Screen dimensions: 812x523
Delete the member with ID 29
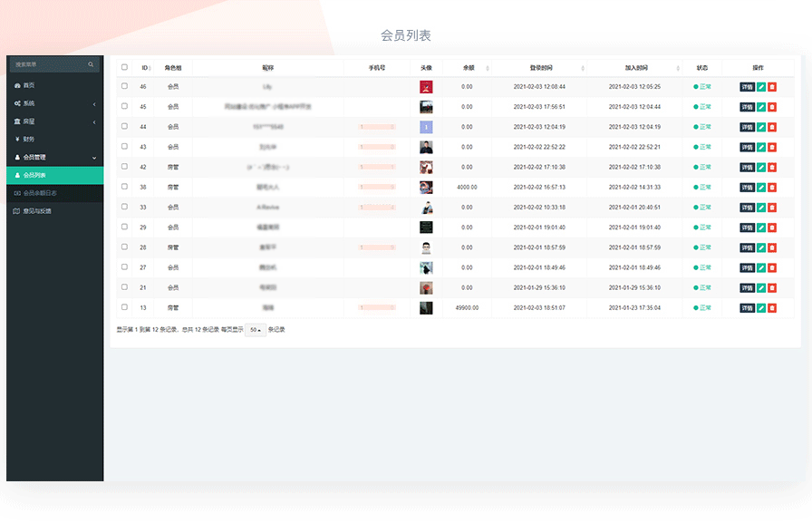(772, 228)
